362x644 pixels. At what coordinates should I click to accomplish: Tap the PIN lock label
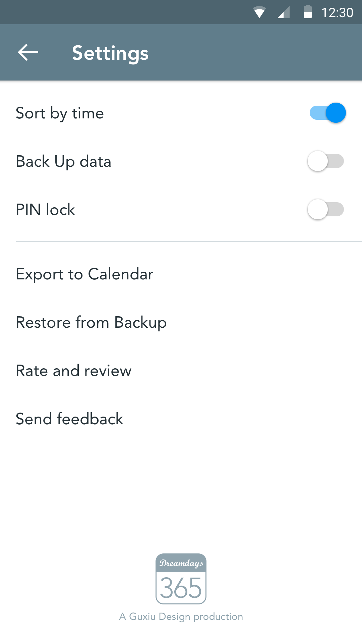(x=45, y=210)
